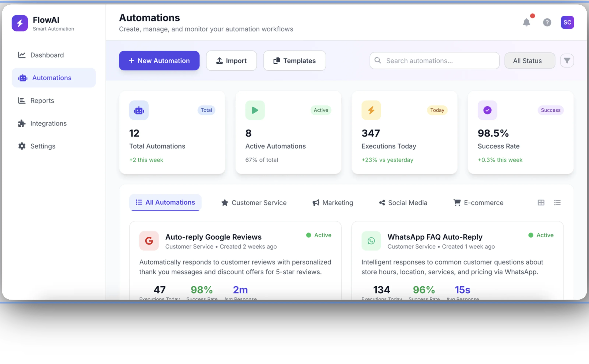Click the Today badge on Executions card
This screenshot has height=364, width=589.
pyautogui.click(x=437, y=110)
